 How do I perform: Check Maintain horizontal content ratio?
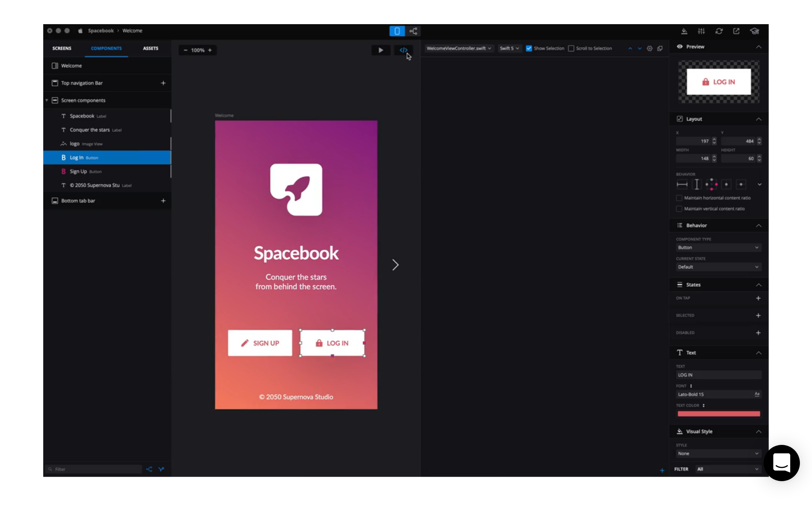point(679,198)
